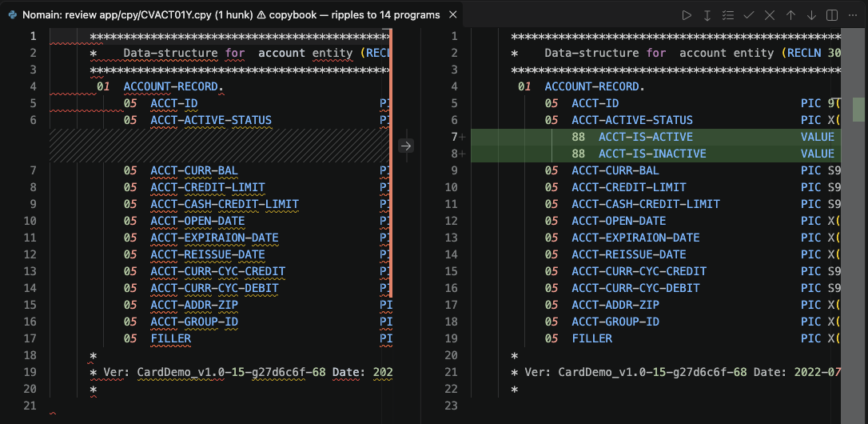Click the Ver: CardDemo comment in the left pane
This screenshot has height=424, width=868.
tap(241, 373)
